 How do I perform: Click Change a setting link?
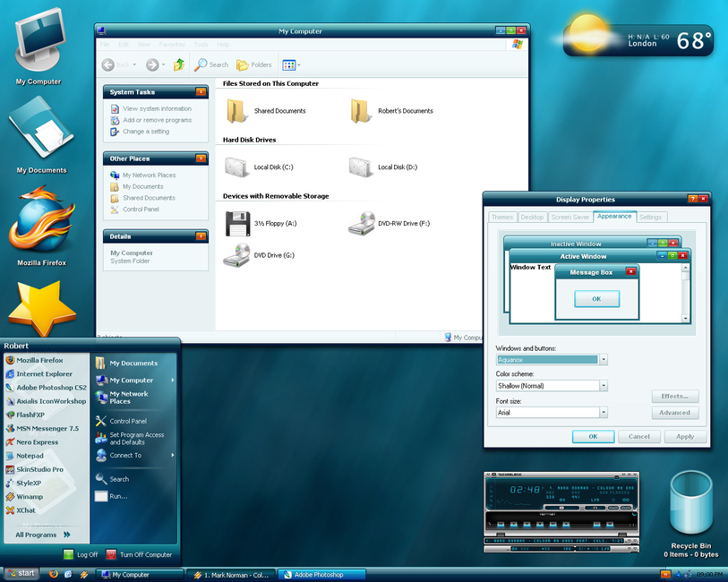[140, 132]
